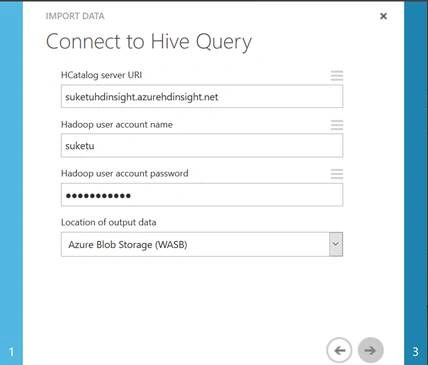
Task: Click the Connect to Hive Query heading
Action: [x=149, y=42]
